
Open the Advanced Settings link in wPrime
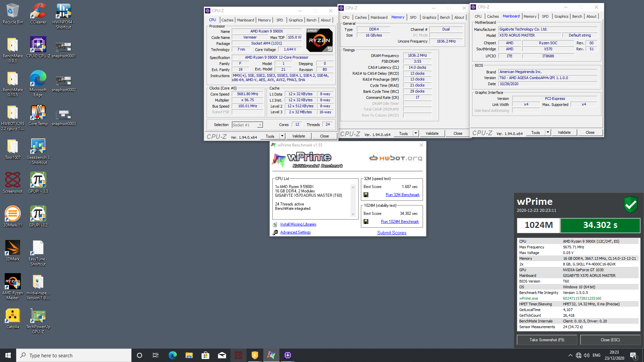pos(296,232)
